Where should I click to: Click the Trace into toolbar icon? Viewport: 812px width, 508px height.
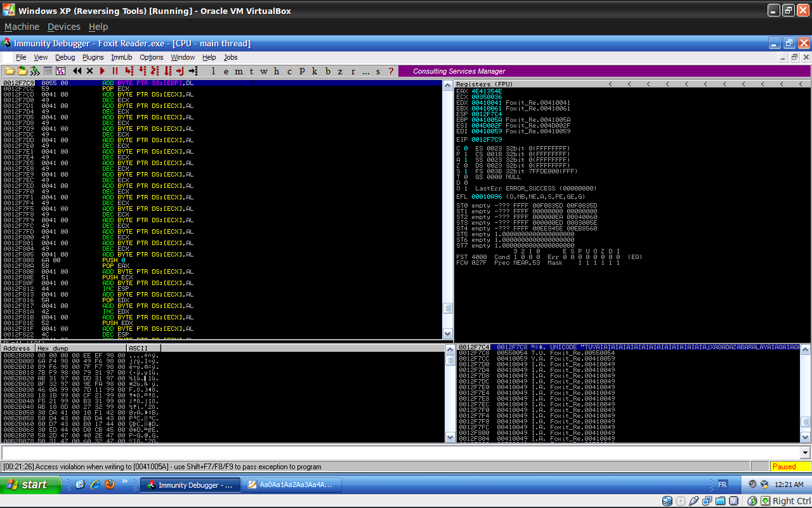click(155, 71)
